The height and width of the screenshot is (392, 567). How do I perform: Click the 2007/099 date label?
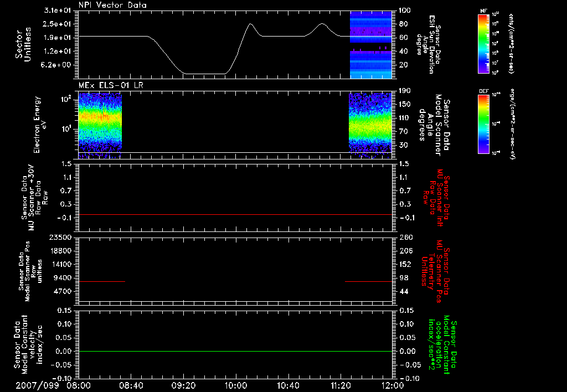(x=37, y=385)
